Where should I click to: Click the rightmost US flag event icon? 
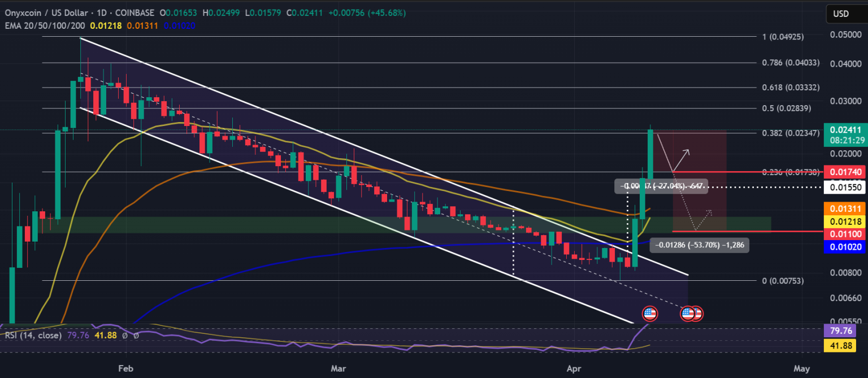(x=696, y=314)
